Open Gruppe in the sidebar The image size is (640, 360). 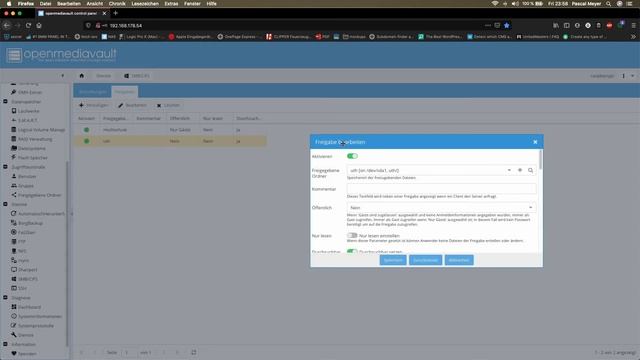(22, 186)
